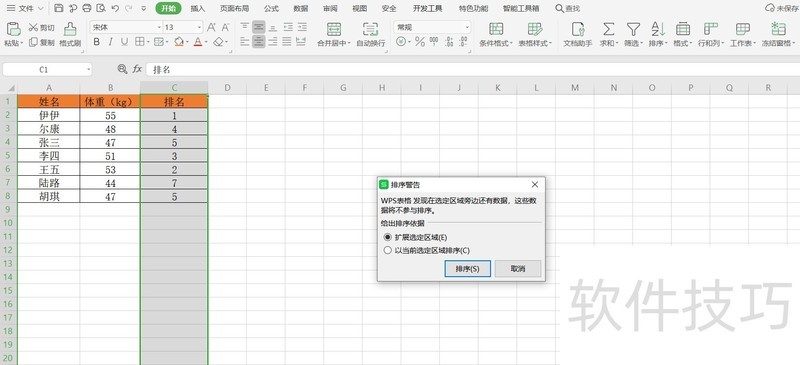Switch to the Page Layout (页面布局) tab

point(234,9)
